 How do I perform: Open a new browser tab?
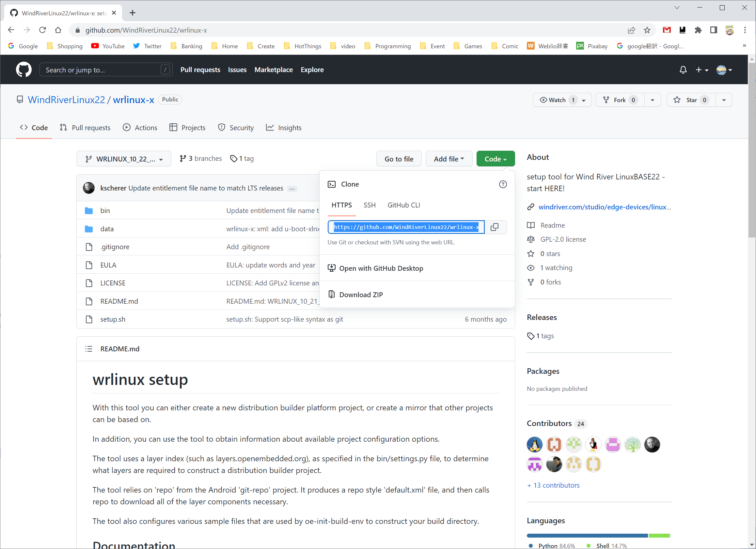pyautogui.click(x=132, y=13)
